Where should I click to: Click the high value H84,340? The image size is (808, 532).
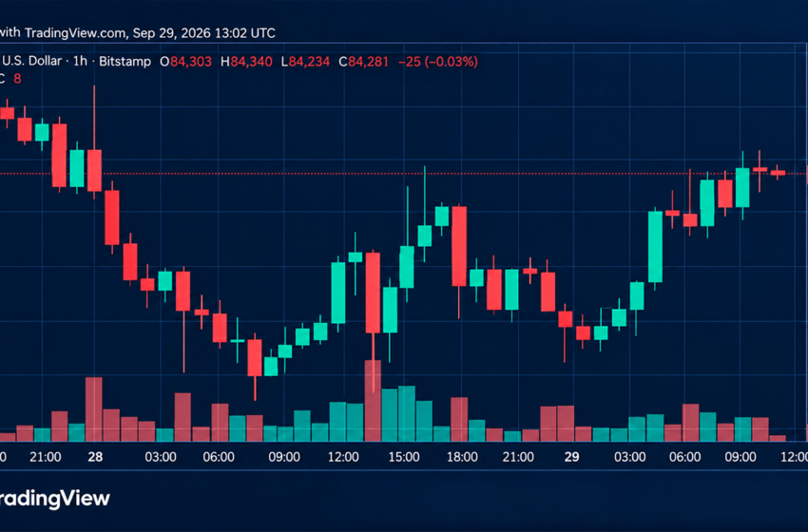pyautogui.click(x=246, y=62)
